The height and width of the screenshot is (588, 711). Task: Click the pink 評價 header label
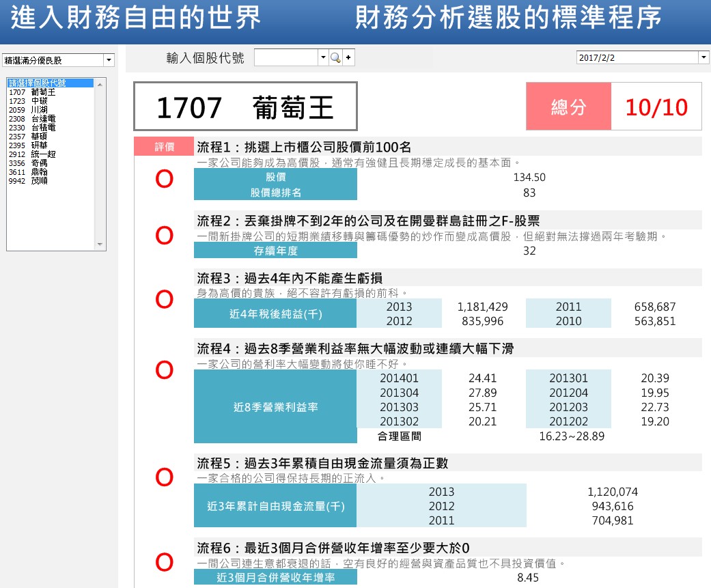point(164,146)
